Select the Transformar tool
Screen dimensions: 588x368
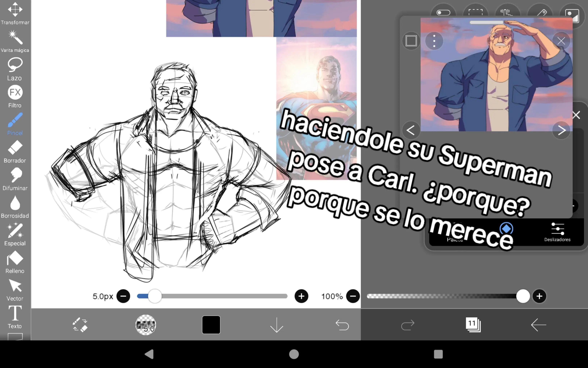(x=15, y=13)
